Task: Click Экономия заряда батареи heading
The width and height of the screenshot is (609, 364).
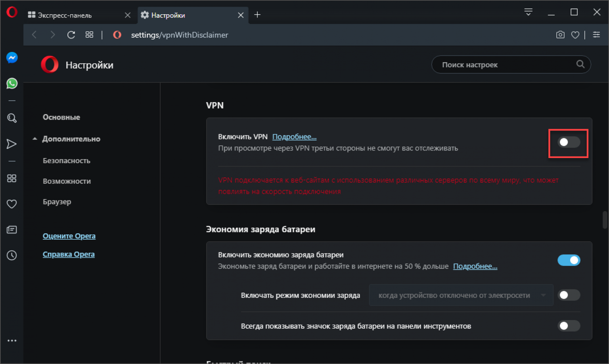Action: (260, 229)
